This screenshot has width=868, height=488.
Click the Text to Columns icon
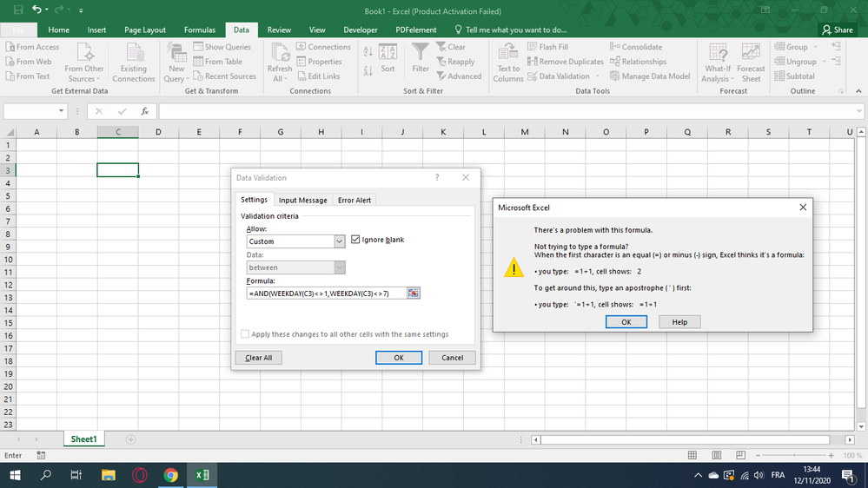[508, 53]
